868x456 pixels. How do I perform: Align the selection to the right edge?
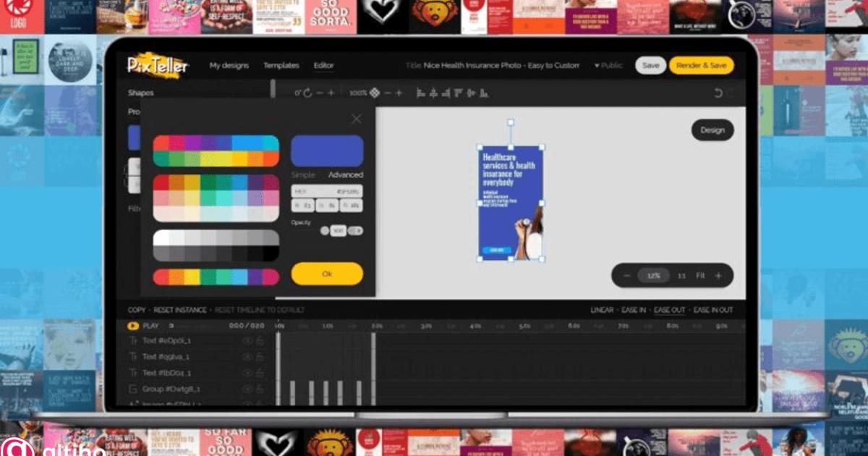(x=446, y=93)
